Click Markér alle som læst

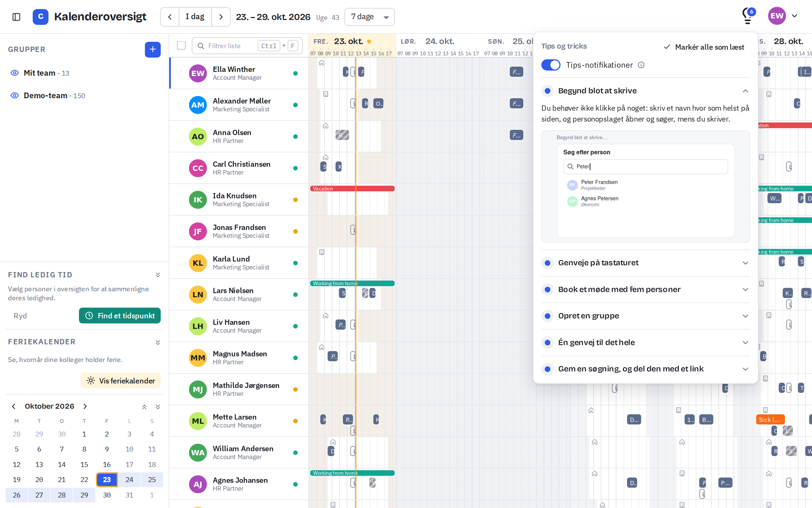(x=704, y=47)
